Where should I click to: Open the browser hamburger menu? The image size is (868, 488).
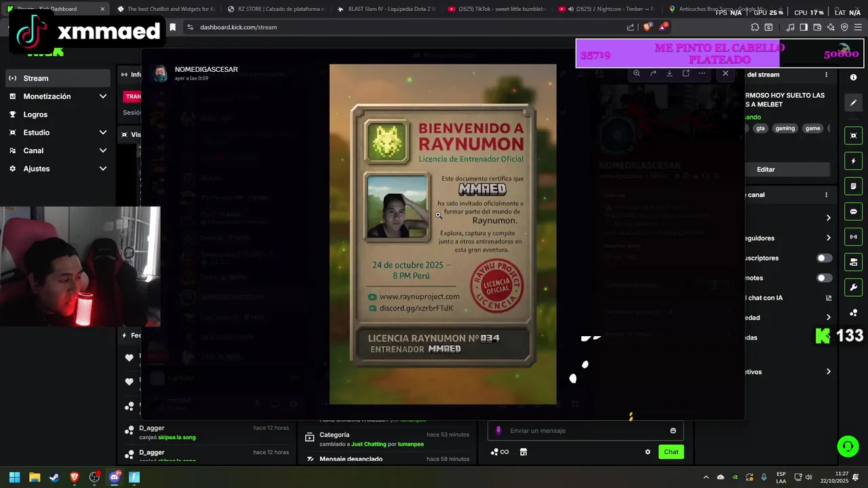(858, 27)
